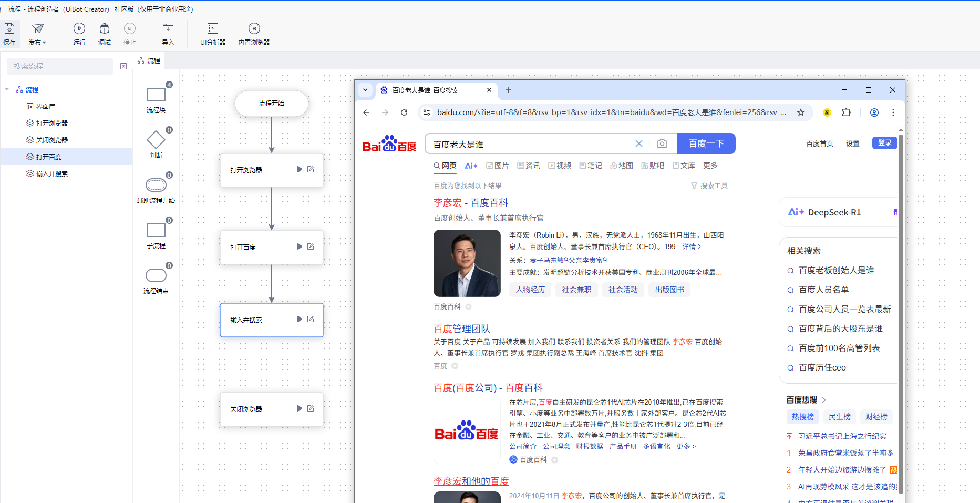Open Chrome tab search dropdown arrow
This screenshot has height=503, width=980.
coord(365,90)
